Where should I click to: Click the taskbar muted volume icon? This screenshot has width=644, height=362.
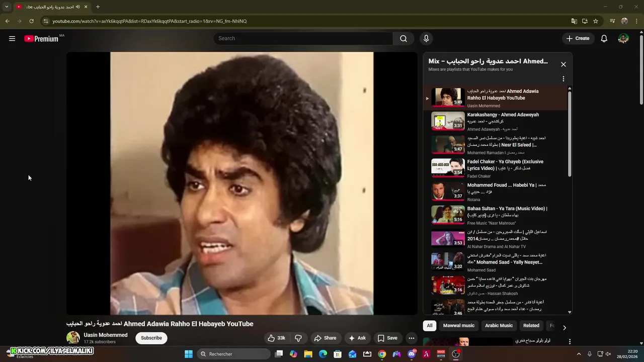608,354
